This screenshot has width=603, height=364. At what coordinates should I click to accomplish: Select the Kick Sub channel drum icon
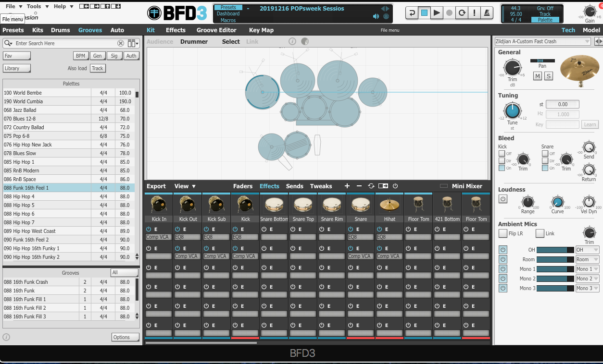pos(216,205)
